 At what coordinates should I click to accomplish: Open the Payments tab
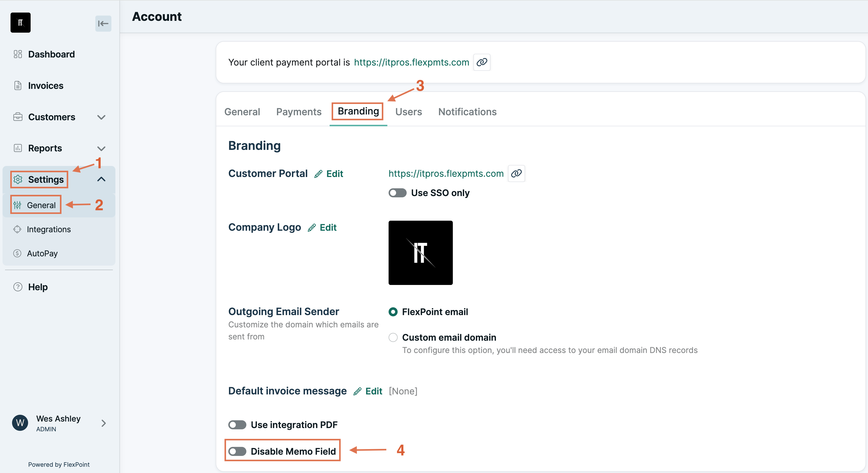coord(299,111)
